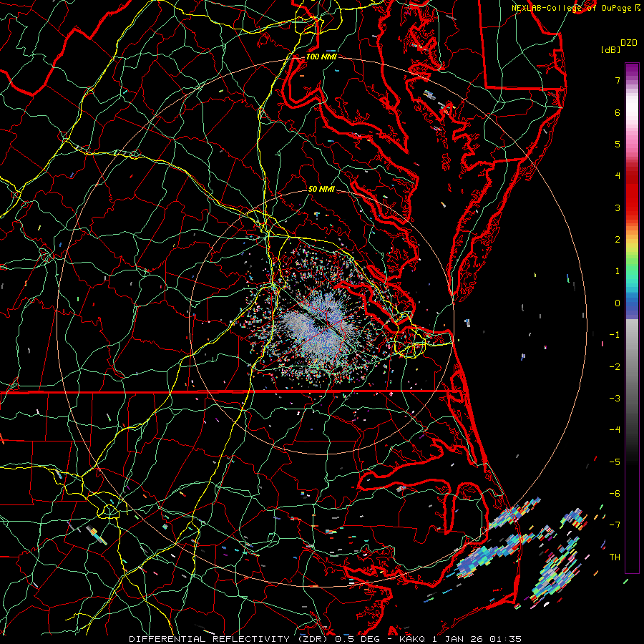Click the 2 value on color scale
Image resolution: width=644 pixels, height=644 pixels.
(618, 240)
